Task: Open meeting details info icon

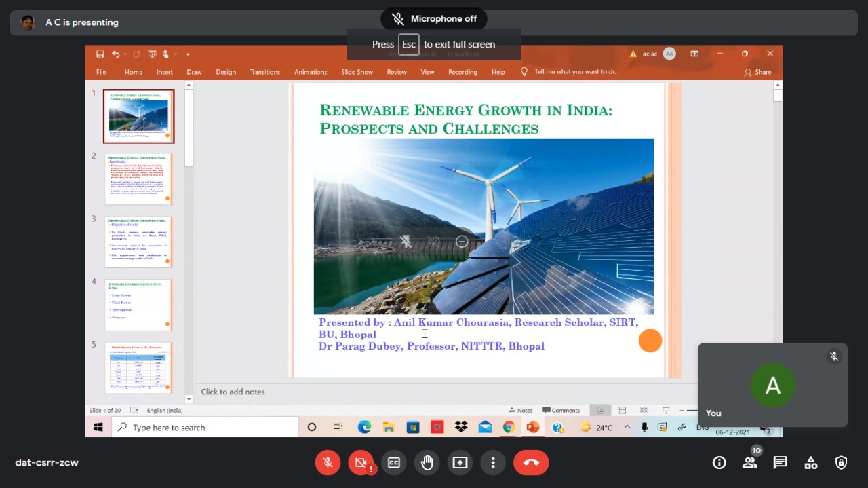Action: [x=719, y=463]
